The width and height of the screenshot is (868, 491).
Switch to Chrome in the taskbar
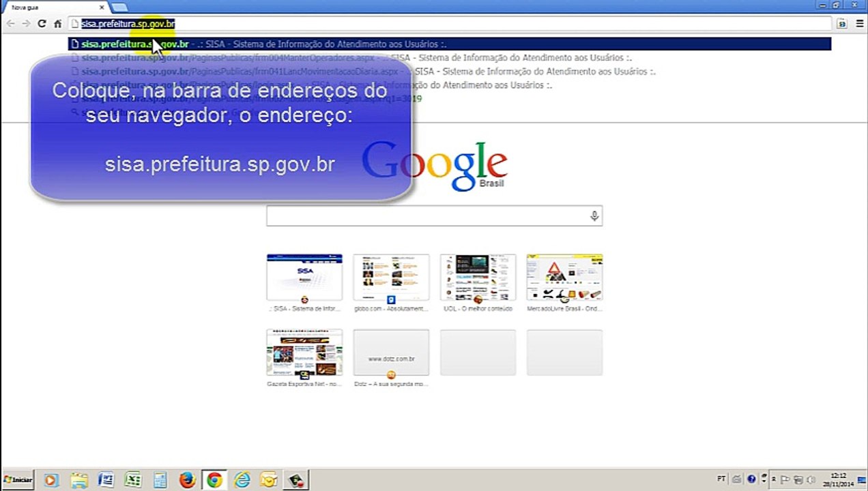pyautogui.click(x=215, y=480)
